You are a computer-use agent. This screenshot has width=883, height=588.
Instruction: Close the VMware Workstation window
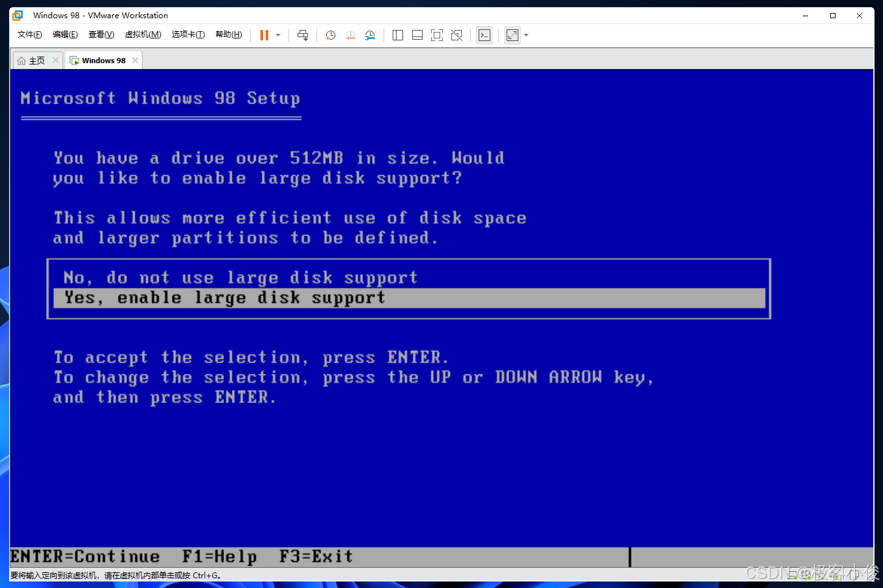pos(860,15)
